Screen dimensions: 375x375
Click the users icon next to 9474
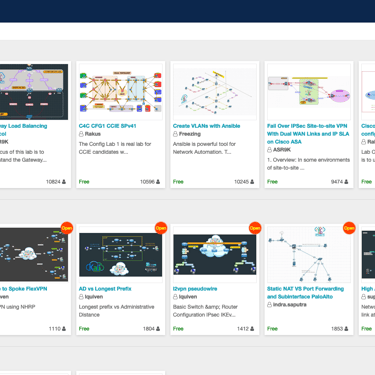point(346,182)
